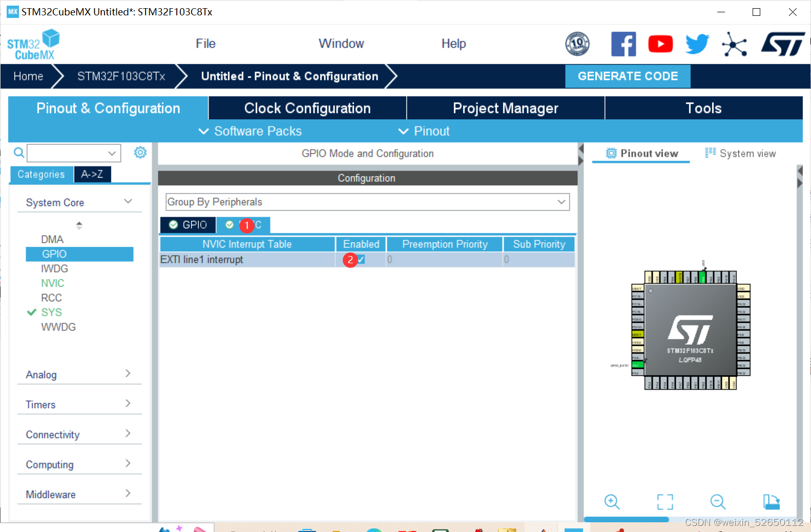Click the horizontal scrollbar under the pinout

[x=626, y=519]
